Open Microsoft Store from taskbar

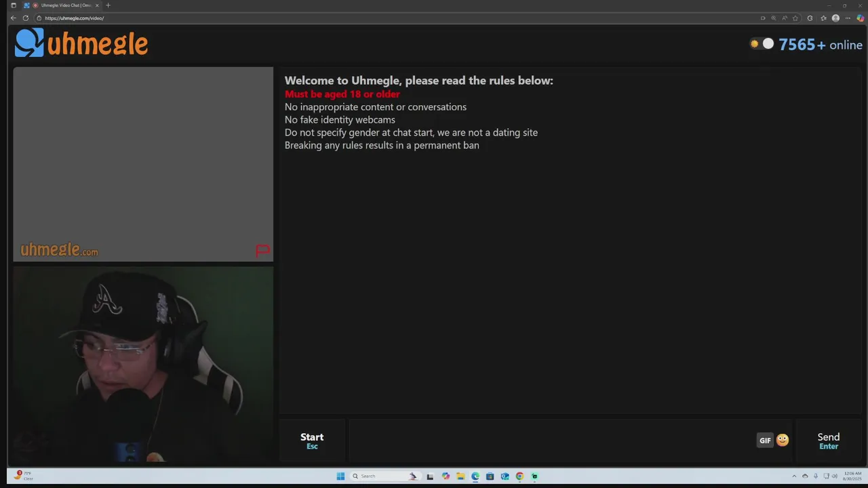490,476
